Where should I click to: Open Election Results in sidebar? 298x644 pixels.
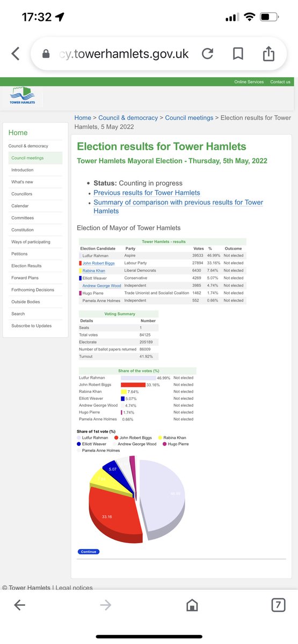click(x=26, y=266)
